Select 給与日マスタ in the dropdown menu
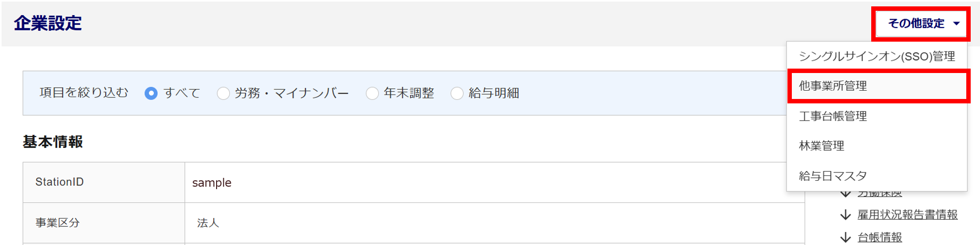This screenshot has width=980, height=245. click(x=833, y=176)
